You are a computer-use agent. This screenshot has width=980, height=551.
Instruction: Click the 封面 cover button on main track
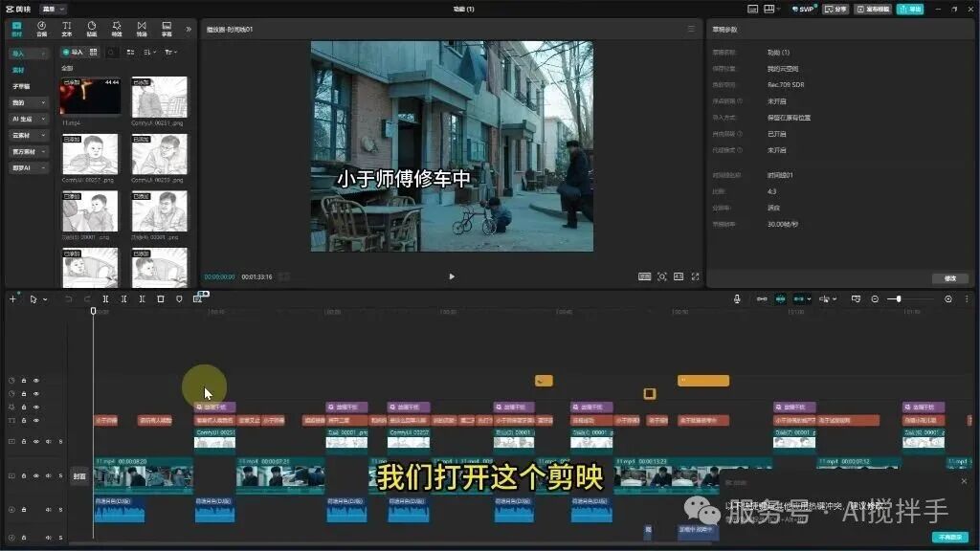click(x=79, y=476)
